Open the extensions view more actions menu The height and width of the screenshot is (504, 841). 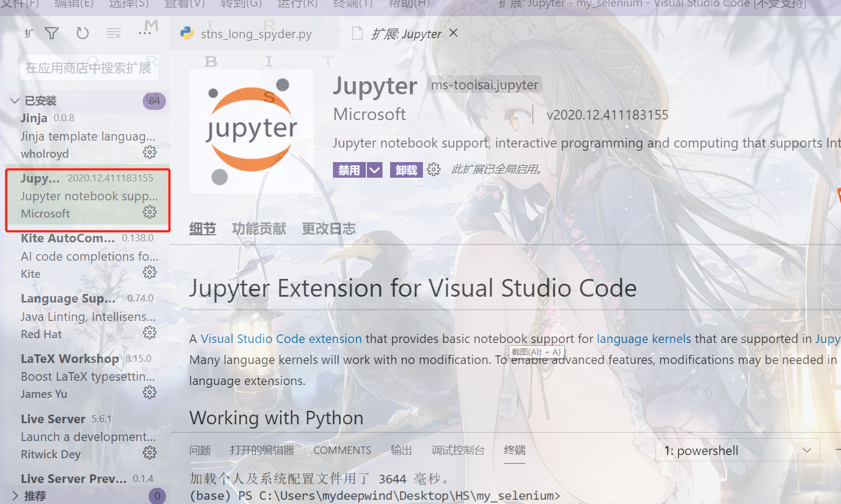click(x=144, y=33)
